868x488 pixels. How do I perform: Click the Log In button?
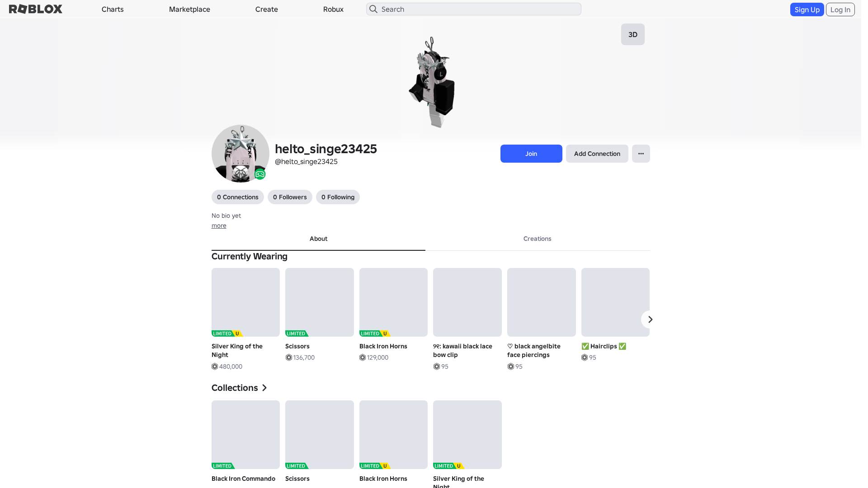pyautogui.click(x=840, y=9)
